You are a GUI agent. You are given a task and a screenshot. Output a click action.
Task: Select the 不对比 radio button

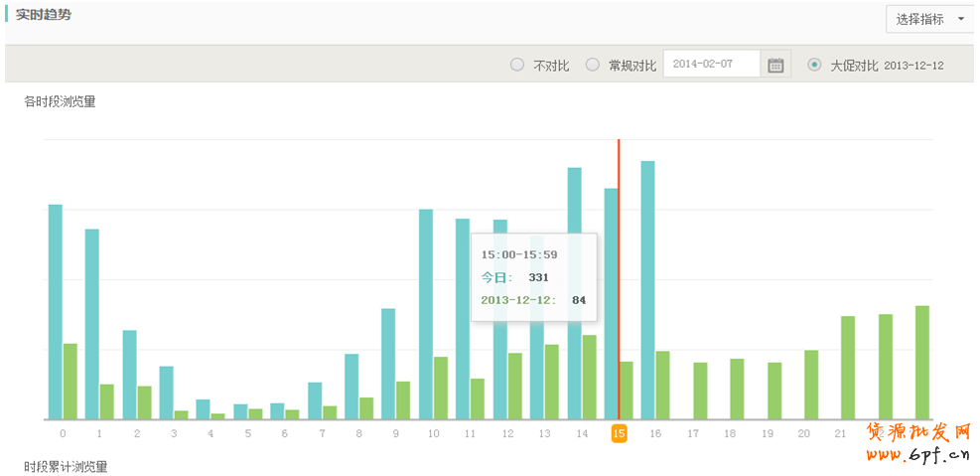click(x=516, y=65)
